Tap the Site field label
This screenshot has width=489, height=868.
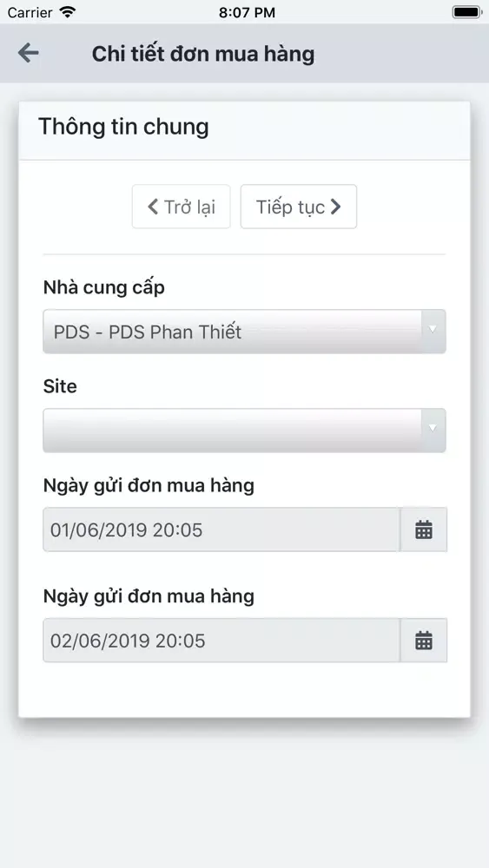click(x=60, y=386)
